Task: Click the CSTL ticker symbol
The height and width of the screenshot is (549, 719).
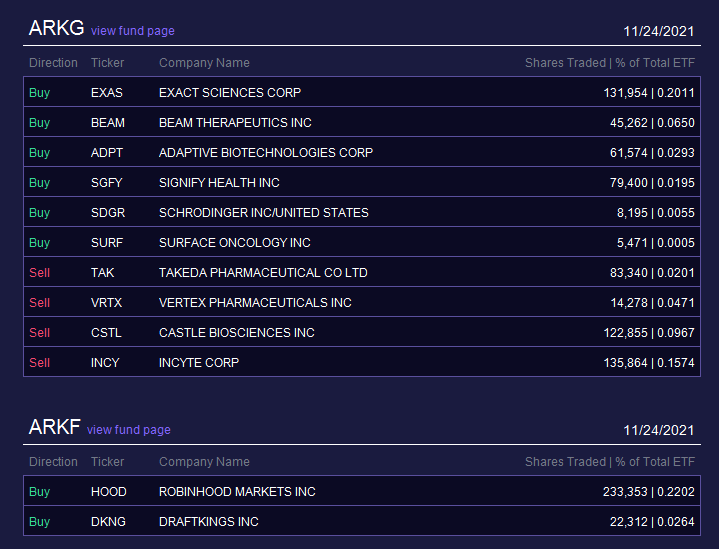Action: pos(106,333)
